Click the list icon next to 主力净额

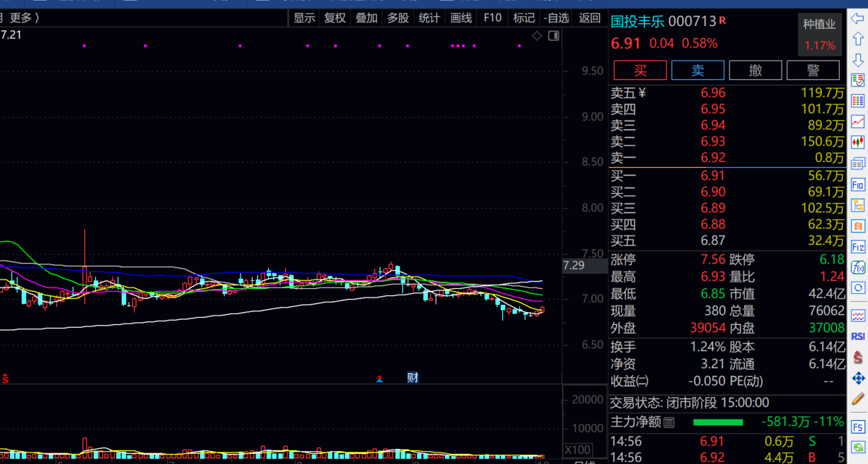pyautogui.click(x=669, y=422)
